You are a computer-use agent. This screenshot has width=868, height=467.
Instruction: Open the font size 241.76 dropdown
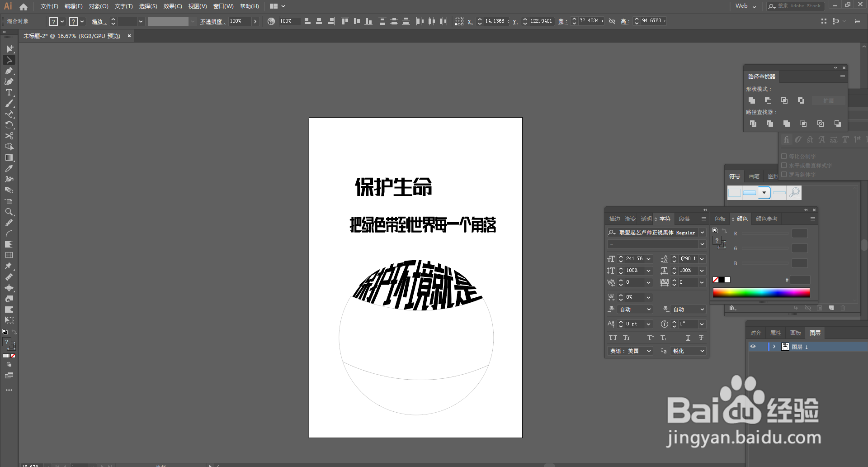[648, 259]
